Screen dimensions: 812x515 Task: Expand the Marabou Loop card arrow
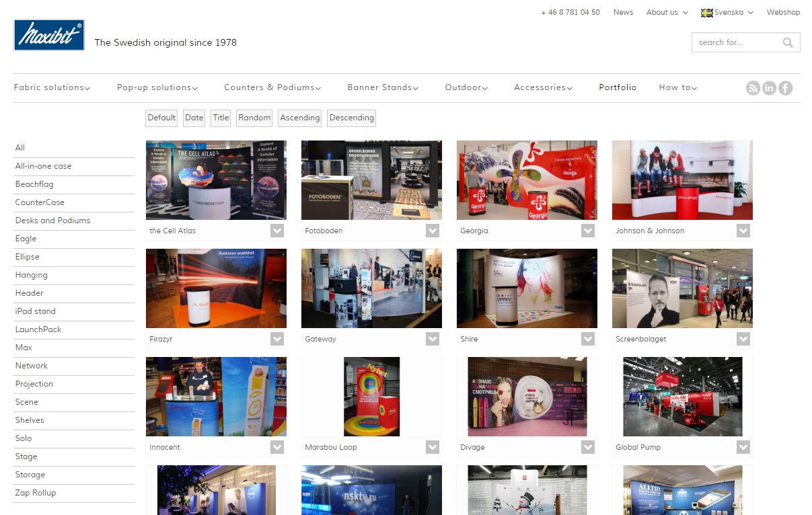tap(433, 447)
